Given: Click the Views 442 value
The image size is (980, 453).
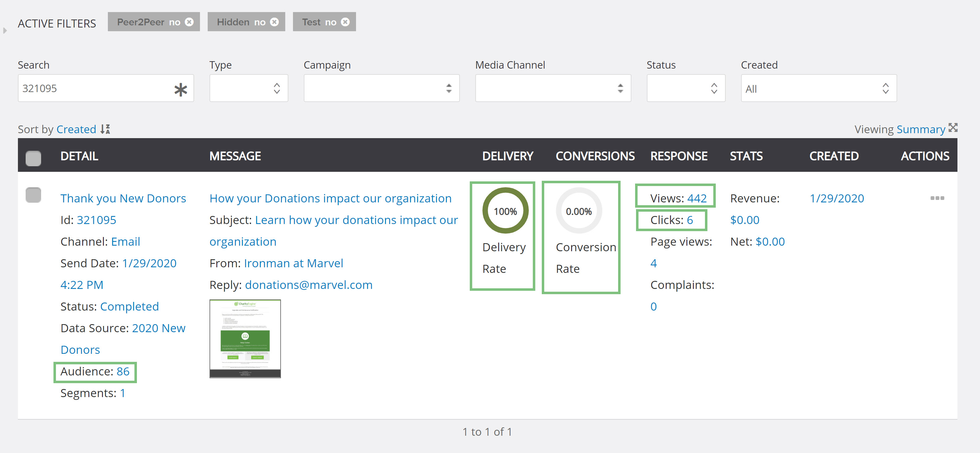Looking at the screenshot, I should pyautogui.click(x=697, y=198).
